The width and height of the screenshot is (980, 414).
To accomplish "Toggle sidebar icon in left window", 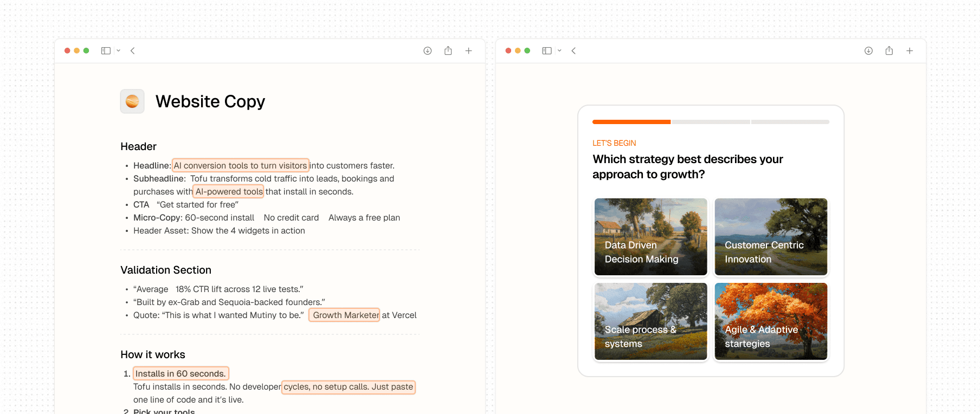I will (x=106, y=51).
